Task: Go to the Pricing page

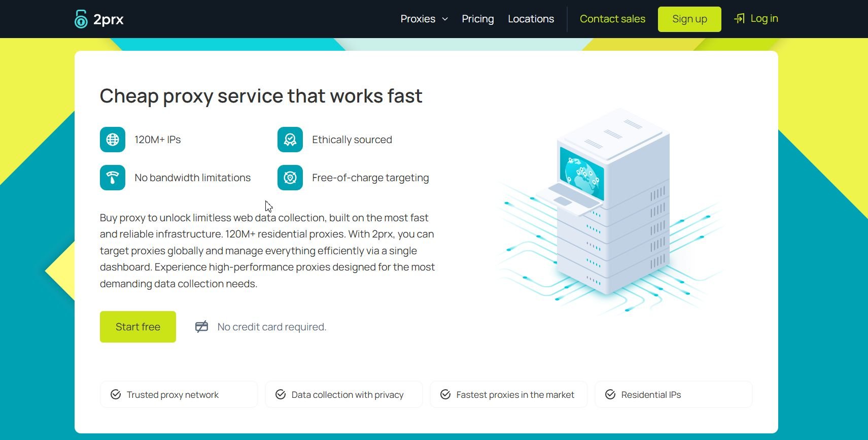Action: [x=478, y=19]
